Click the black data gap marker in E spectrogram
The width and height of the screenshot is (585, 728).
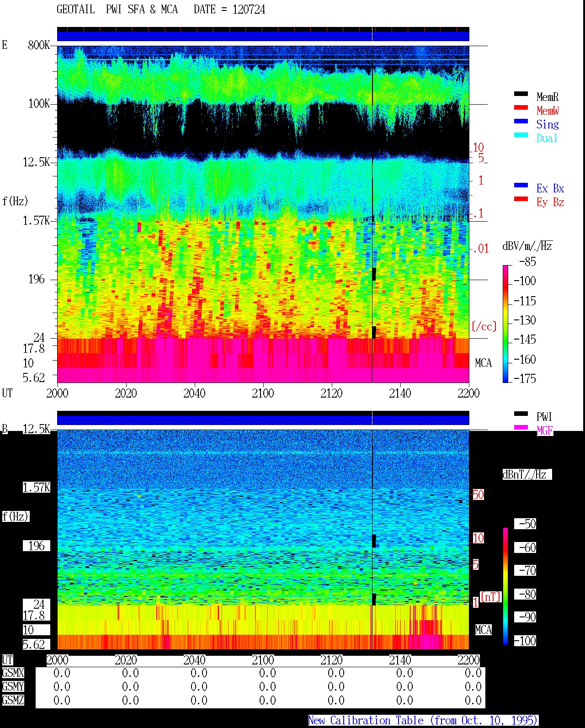coord(374,274)
